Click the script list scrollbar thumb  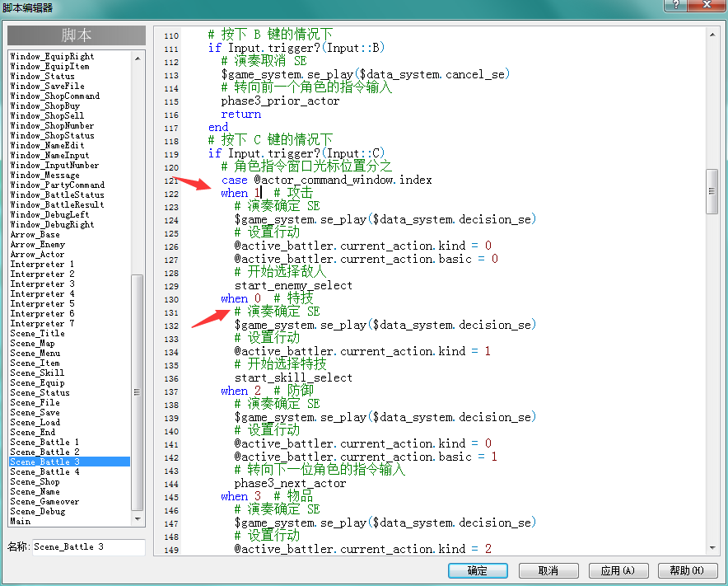(137, 392)
